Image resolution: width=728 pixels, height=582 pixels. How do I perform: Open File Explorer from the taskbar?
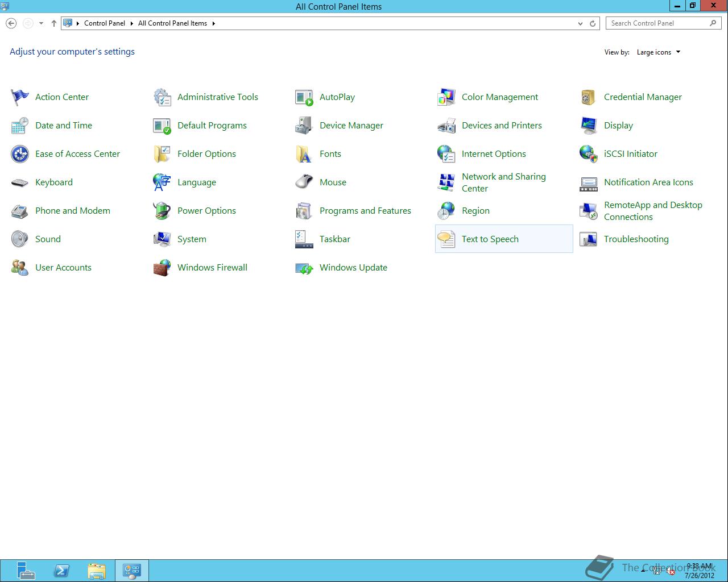click(97, 571)
